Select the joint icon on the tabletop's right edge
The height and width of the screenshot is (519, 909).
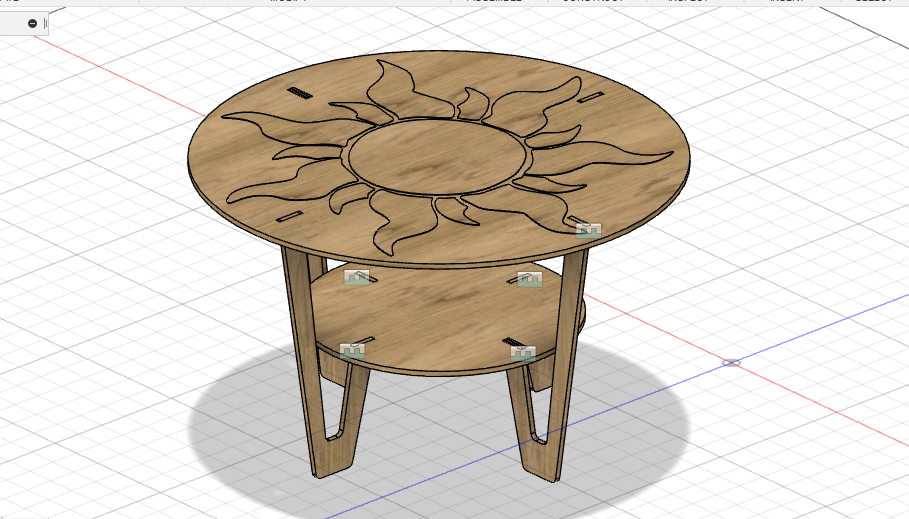pyautogui.click(x=588, y=230)
